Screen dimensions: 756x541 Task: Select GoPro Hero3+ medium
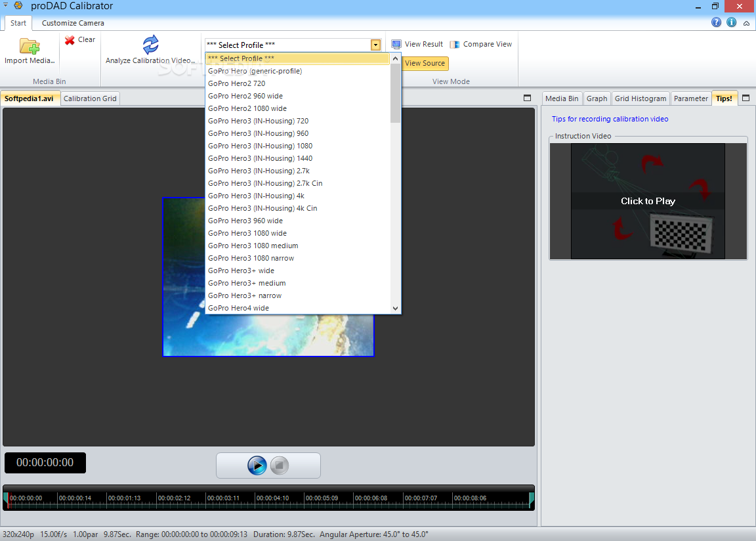pyautogui.click(x=297, y=284)
